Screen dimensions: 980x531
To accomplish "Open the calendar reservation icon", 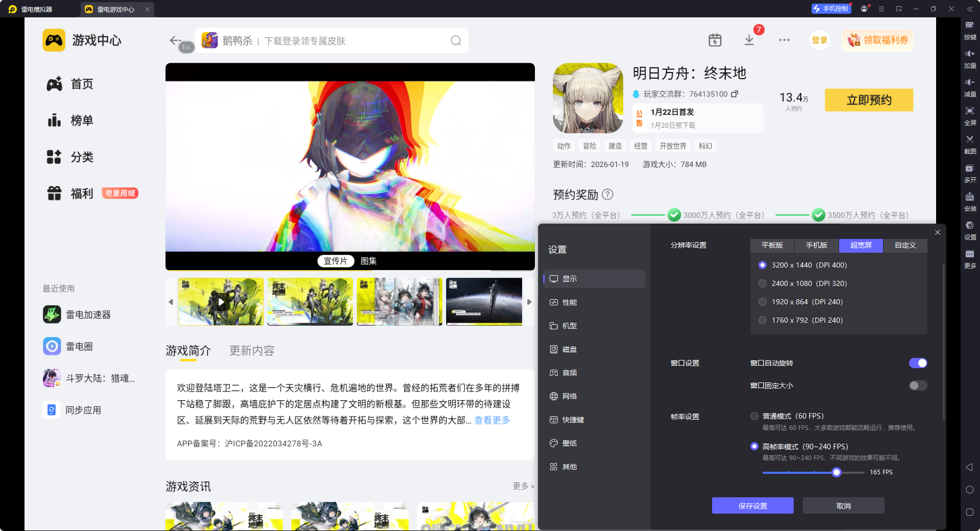I will point(715,40).
